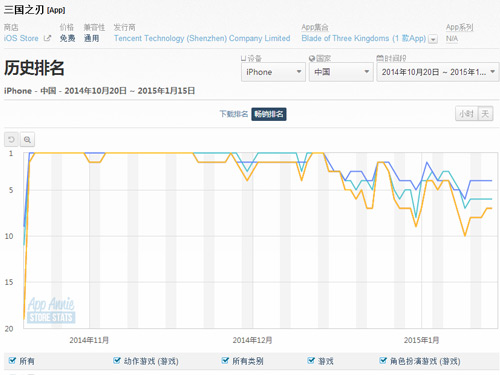
Task: Click the 小时 granularity button
Action: 467,114
